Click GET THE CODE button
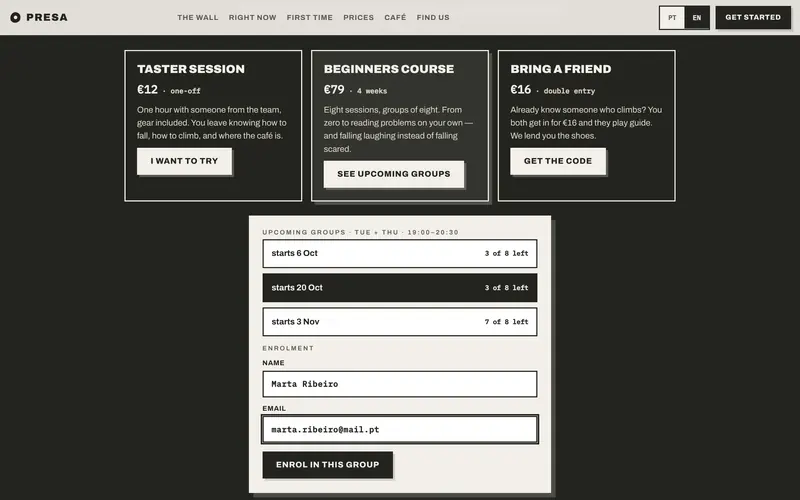The width and height of the screenshot is (800, 500). [558, 161]
